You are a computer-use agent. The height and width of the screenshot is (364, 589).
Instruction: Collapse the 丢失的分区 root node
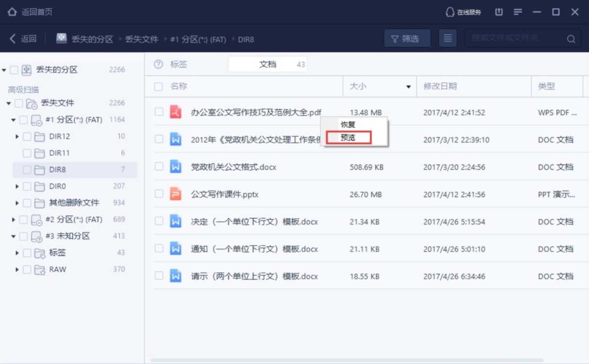click(4, 70)
